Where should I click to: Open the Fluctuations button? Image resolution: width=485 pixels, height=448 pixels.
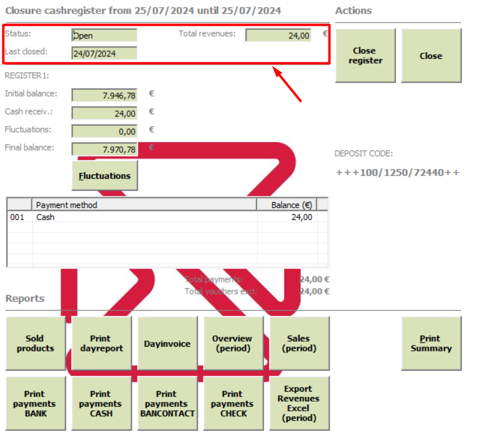tap(104, 176)
